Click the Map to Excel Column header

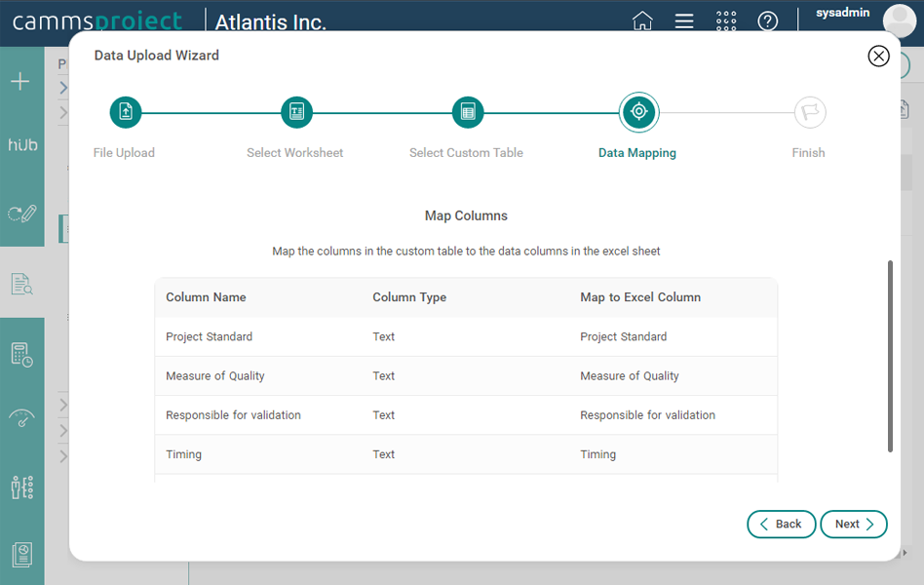point(640,297)
